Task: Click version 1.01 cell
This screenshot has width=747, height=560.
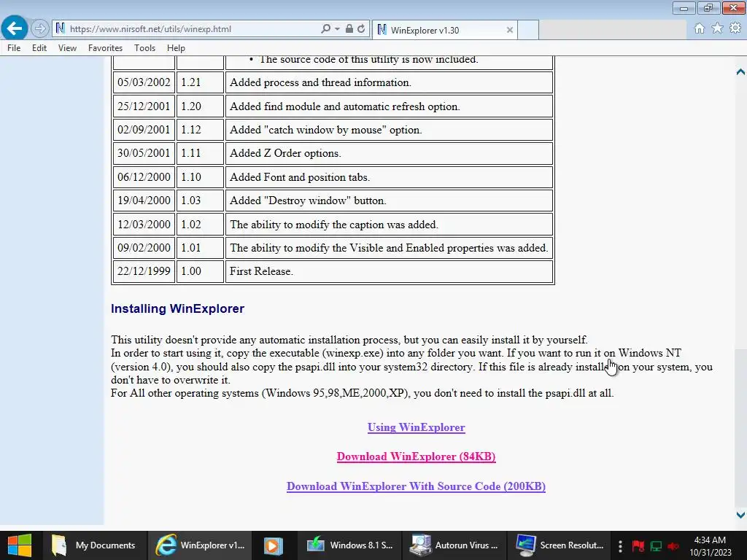Action: [200, 248]
